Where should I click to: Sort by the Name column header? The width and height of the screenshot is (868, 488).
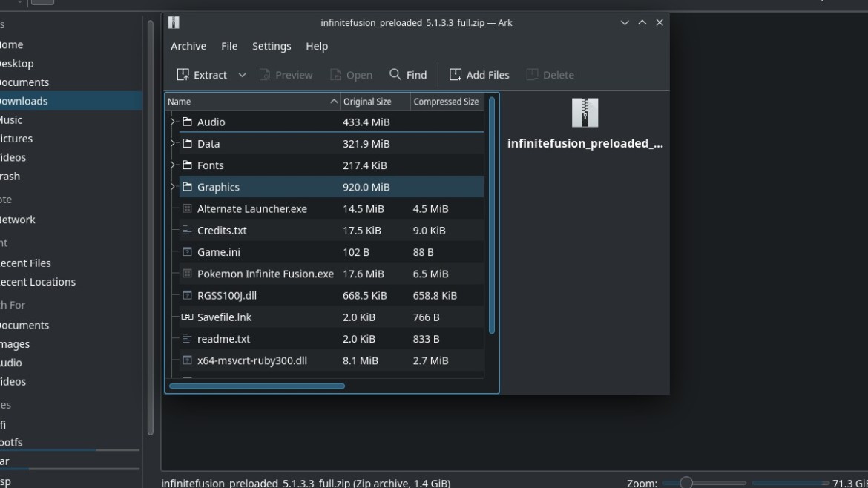coord(245,102)
